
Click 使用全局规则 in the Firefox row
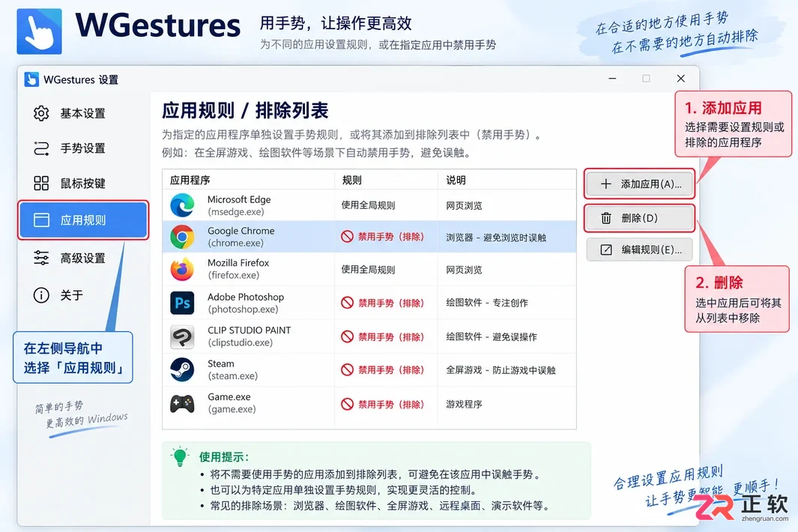pyautogui.click(x=368, y=269)
